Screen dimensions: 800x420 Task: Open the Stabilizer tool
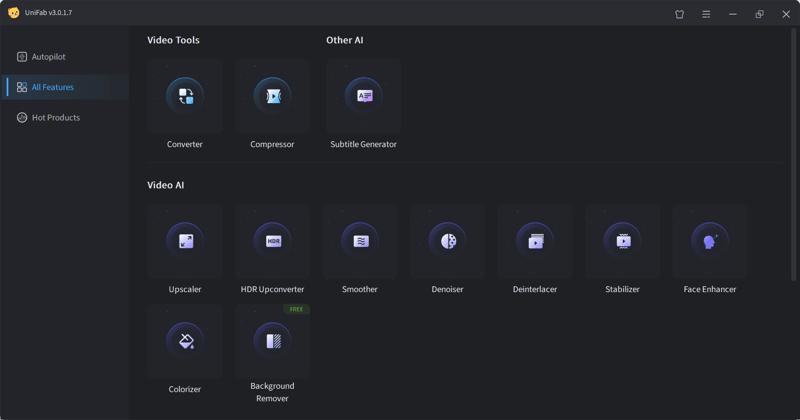point(622,241)
